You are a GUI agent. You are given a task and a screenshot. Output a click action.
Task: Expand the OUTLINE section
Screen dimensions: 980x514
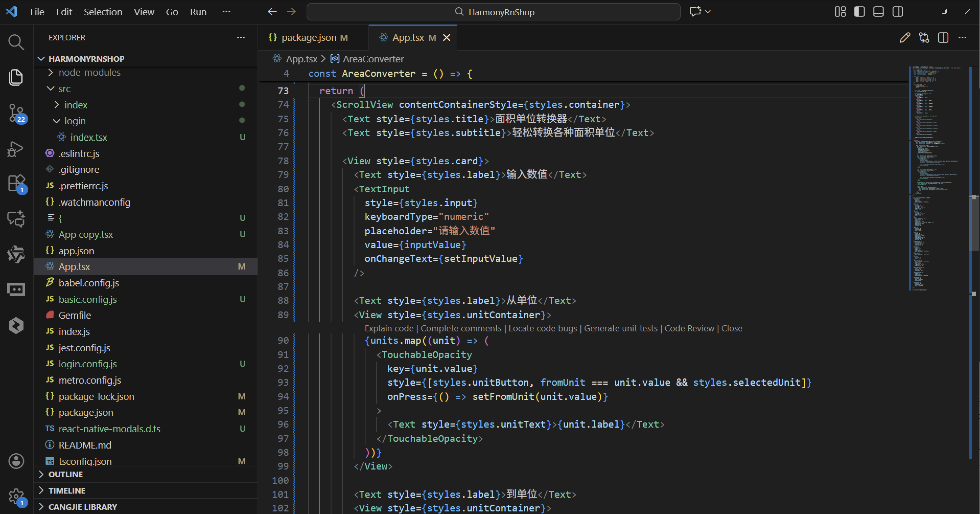(x=65, y=474)
